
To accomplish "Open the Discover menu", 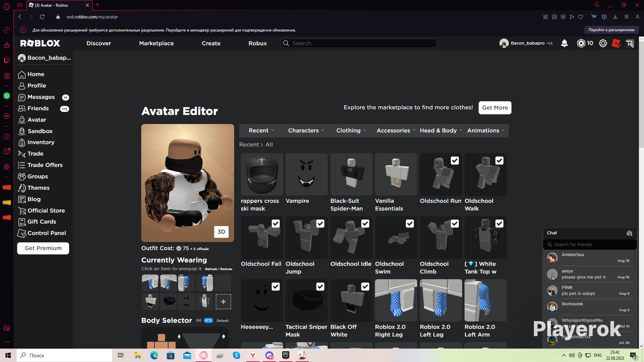I will click(x=99, y=43).
